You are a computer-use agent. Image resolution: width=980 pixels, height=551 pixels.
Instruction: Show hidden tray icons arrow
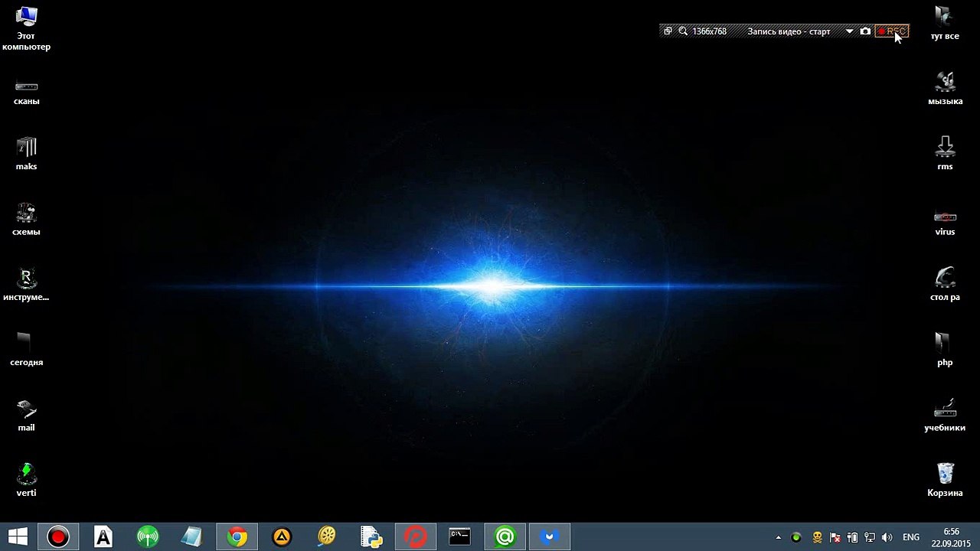coord(779,538)
